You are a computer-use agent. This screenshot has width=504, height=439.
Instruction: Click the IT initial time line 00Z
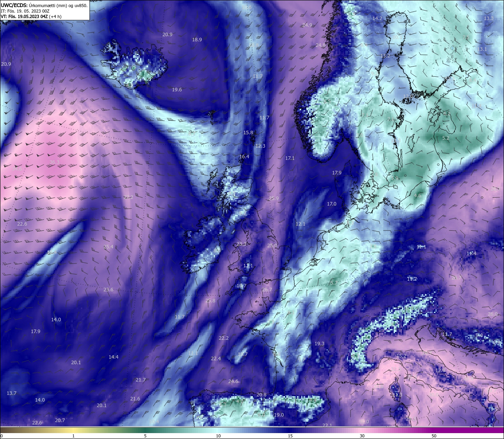(25, 11)
